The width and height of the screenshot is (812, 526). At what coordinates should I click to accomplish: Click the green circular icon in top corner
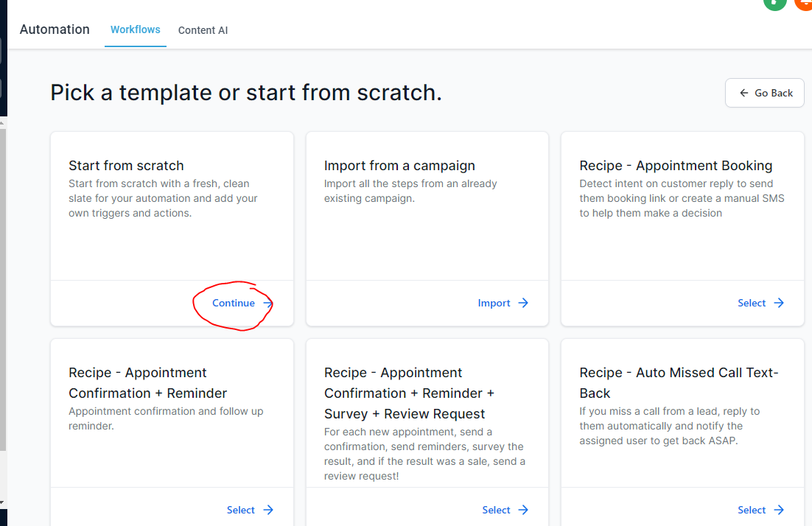774,2
